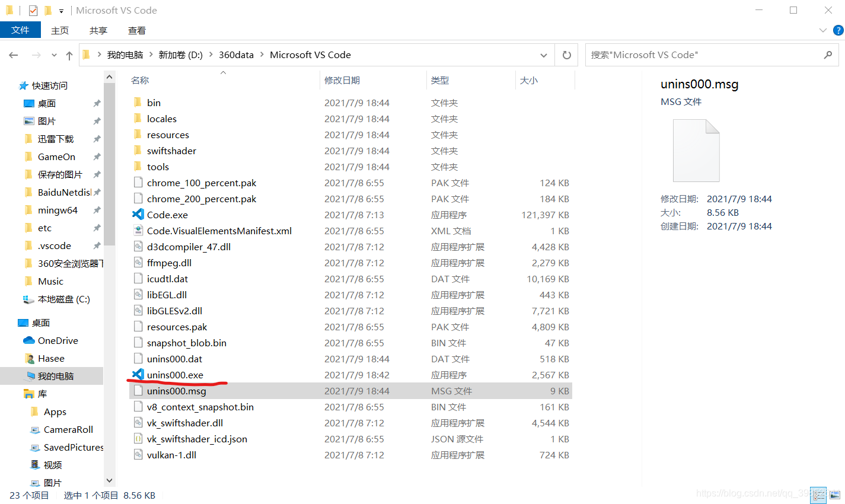Select the snapshot_blob.bin file name
The image size is (845, 504).
point(187,343)
